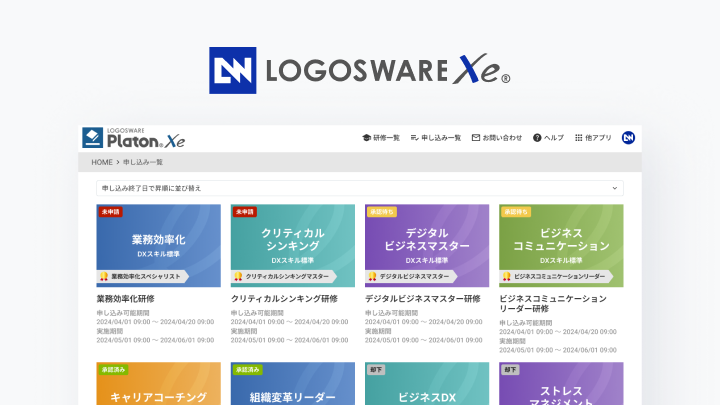This screenshot has height=405, width=720.
Task: Expand the 申し込み終了日で昇順に並び替え sort dropdown
Action: (x=359, y=187)
